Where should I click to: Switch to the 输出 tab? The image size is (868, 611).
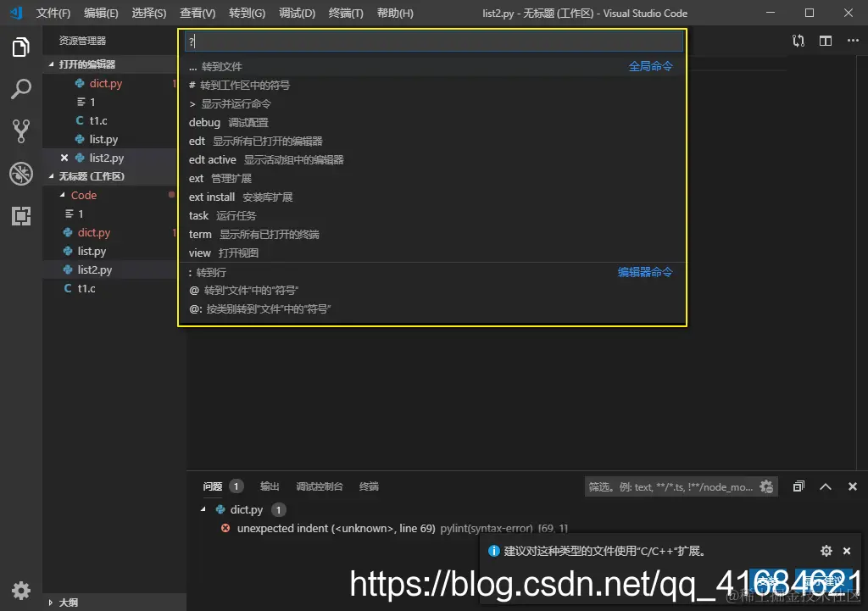click(270, 486)
